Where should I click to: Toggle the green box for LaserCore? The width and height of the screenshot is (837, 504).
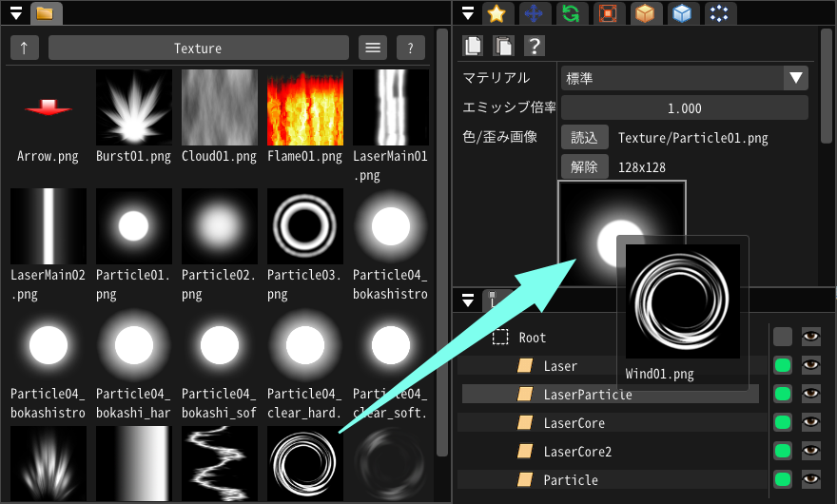(x=783, y=422)
